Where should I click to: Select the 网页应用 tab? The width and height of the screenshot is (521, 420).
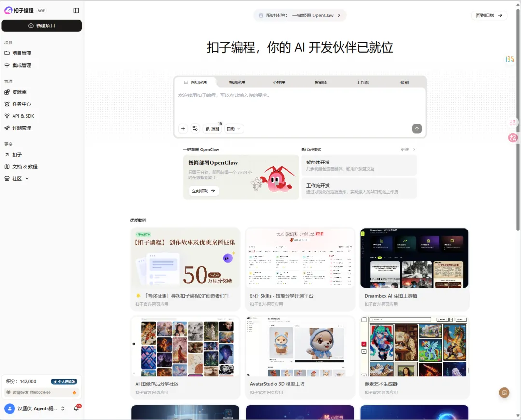click(196, 82)
